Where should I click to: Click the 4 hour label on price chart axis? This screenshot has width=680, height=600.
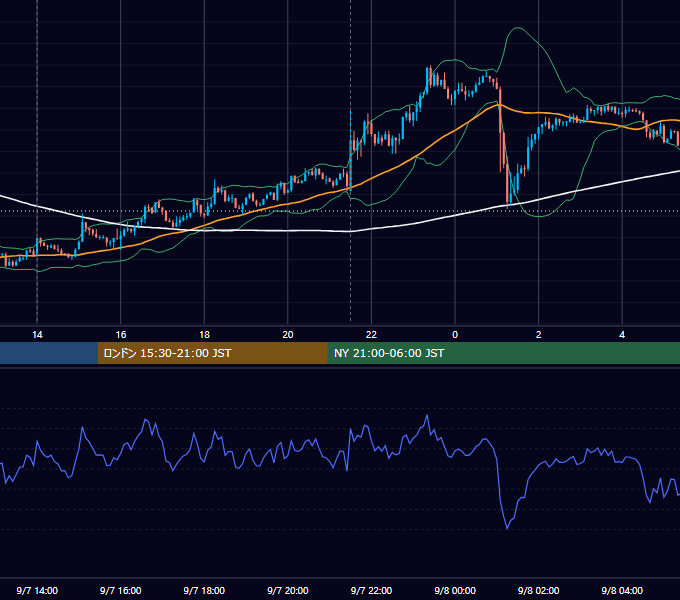pos(622,335)
